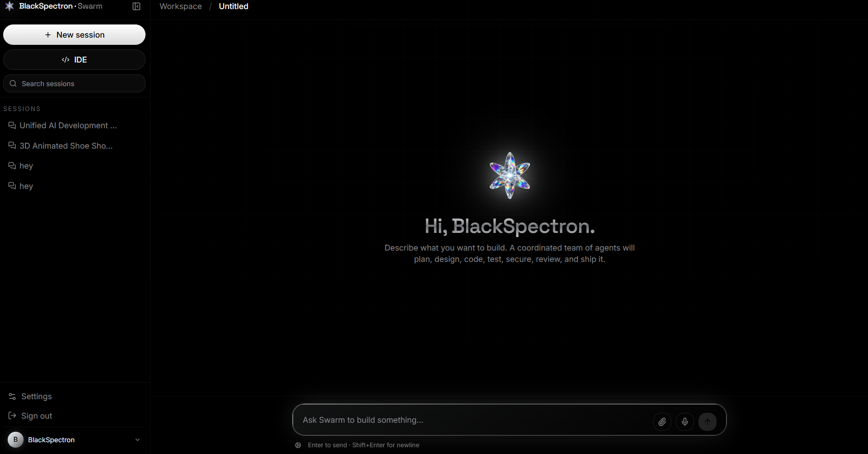Click the BlackSpectron star logo in header

click(x=9, y=6)
